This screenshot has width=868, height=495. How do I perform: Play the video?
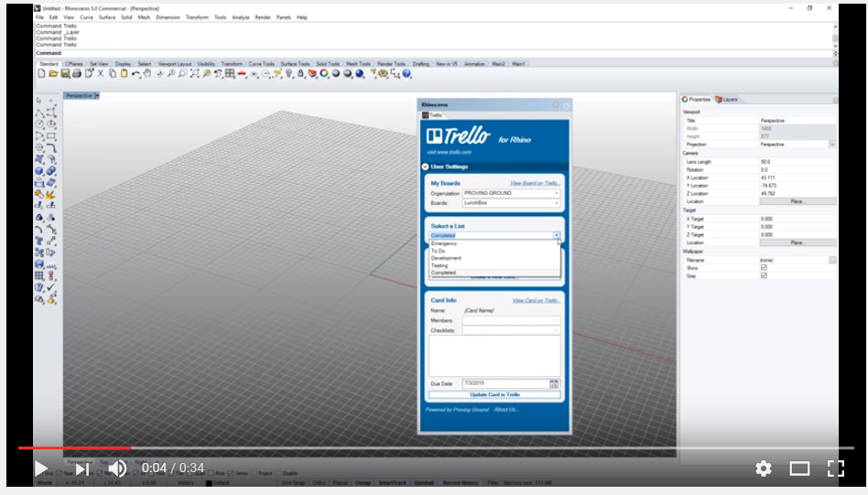click(41, 468)
